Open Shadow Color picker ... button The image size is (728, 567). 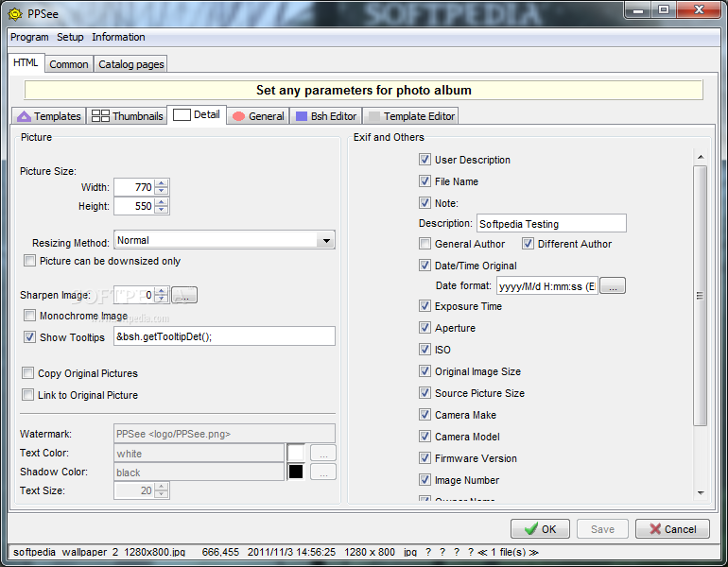pos(323,472)
